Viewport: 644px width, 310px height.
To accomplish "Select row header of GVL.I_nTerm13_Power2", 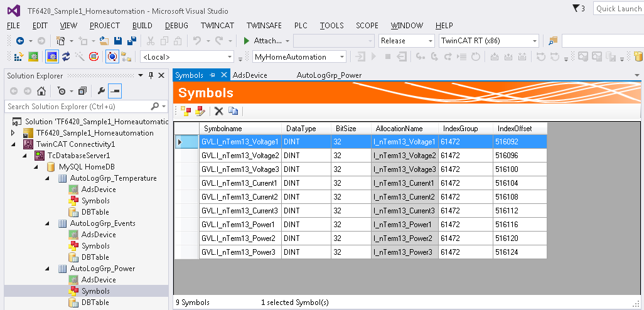I will 187,238.
